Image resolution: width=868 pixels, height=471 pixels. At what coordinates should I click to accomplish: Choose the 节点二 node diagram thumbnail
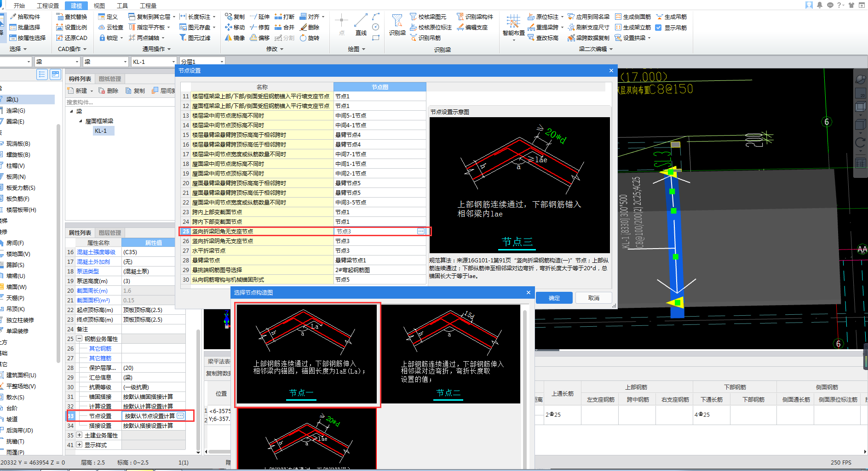point(451,355)
